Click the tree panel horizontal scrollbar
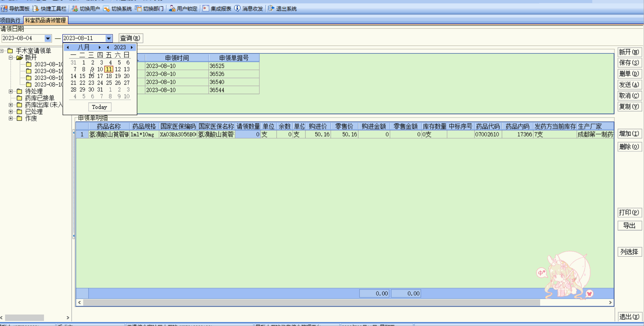 24,318
